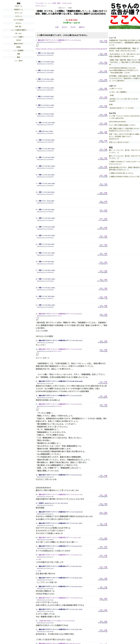Click the 大砲 link on post 20
Screen dimensions: 140x644
(x=106, y=210)
